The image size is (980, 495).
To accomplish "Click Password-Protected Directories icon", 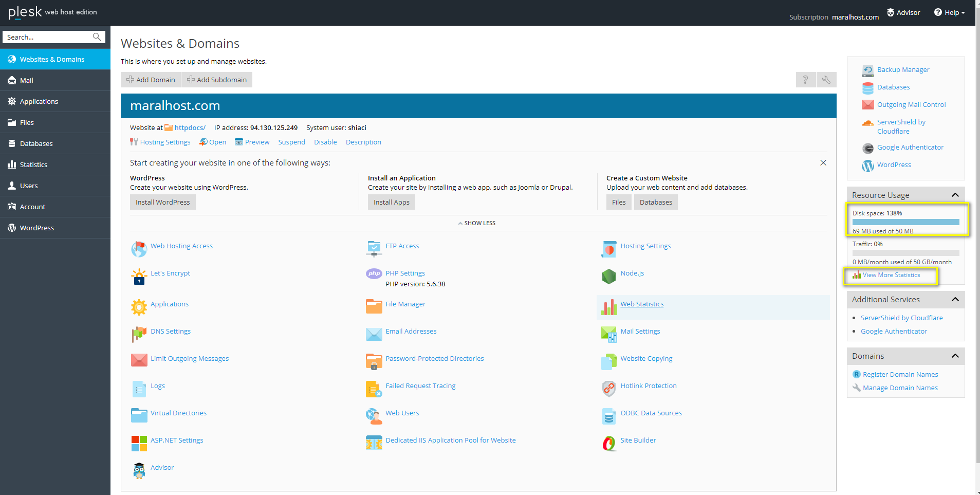I will pos(374,362).
